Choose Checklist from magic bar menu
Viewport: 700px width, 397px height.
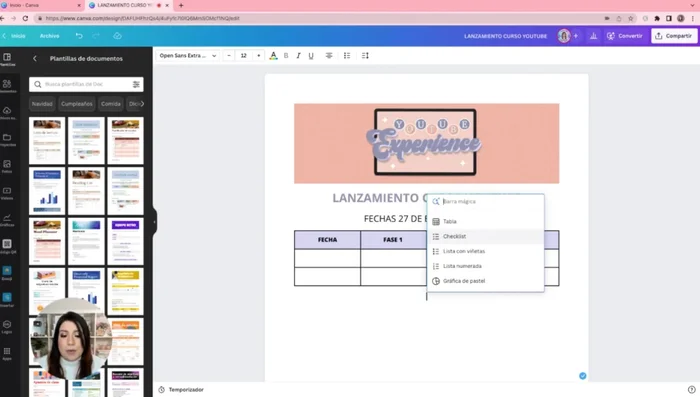[485, 236]
